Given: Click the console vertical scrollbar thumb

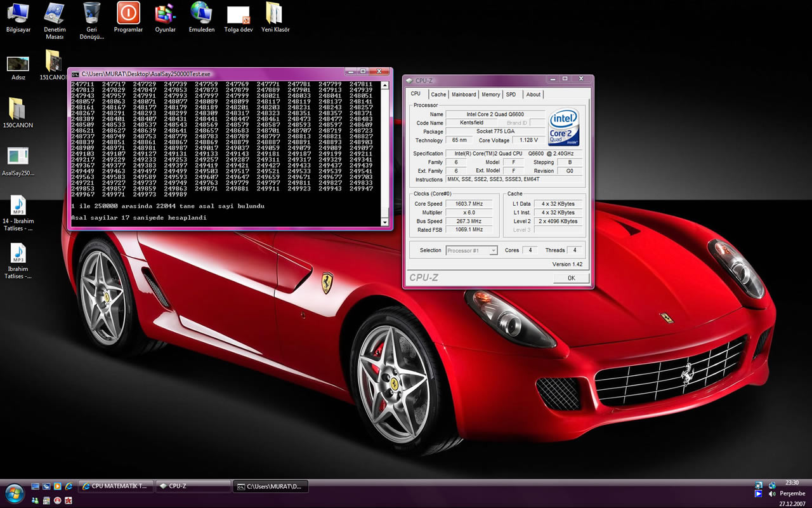Looking at the screenshot, I should (384, 213).
